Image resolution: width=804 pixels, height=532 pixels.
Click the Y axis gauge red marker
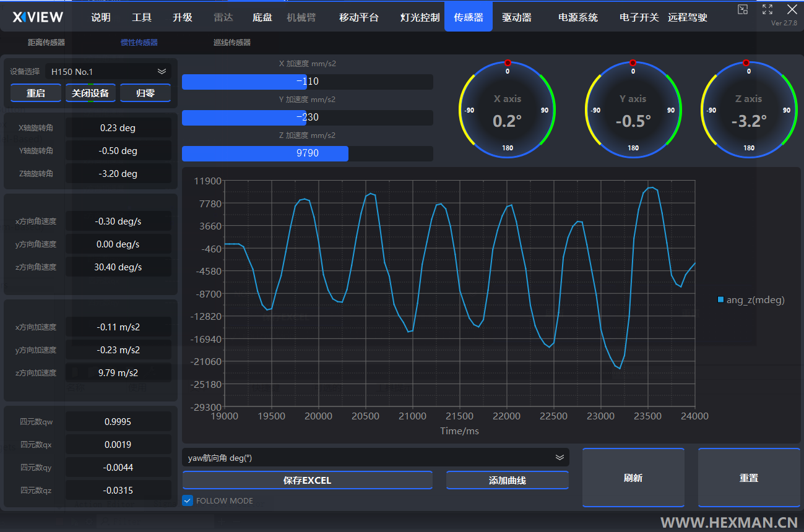click(x=633, y=62)
